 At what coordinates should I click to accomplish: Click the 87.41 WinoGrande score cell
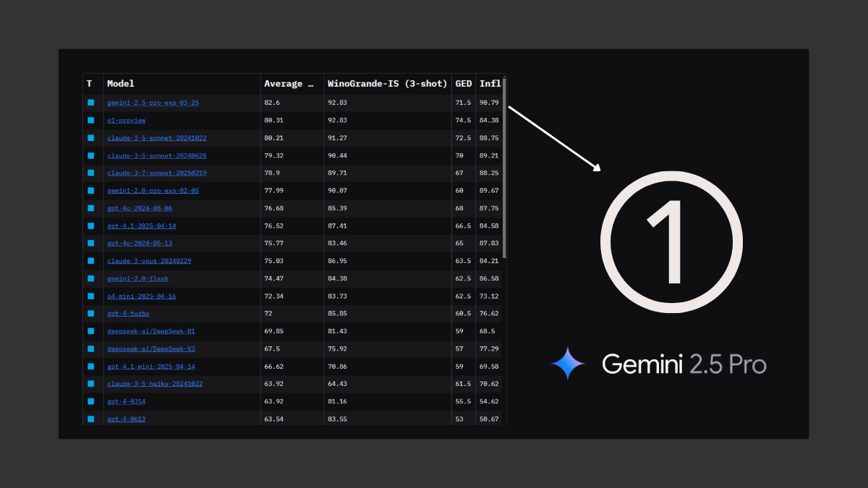coord(337,226)
